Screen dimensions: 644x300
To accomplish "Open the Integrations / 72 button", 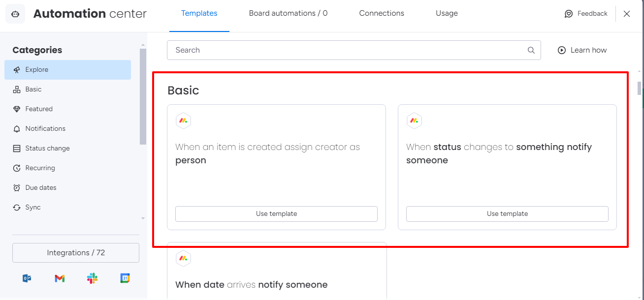I will tap(76, 253).
